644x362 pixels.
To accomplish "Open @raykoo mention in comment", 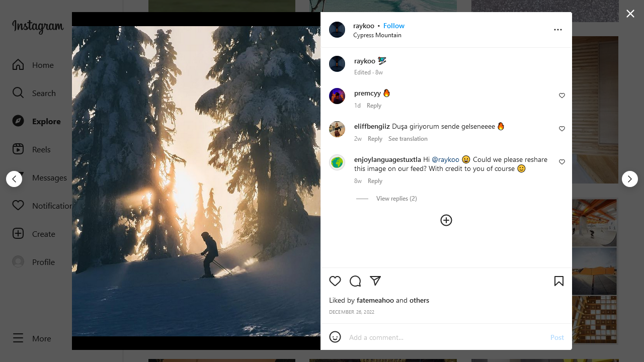I will point(445,159).
